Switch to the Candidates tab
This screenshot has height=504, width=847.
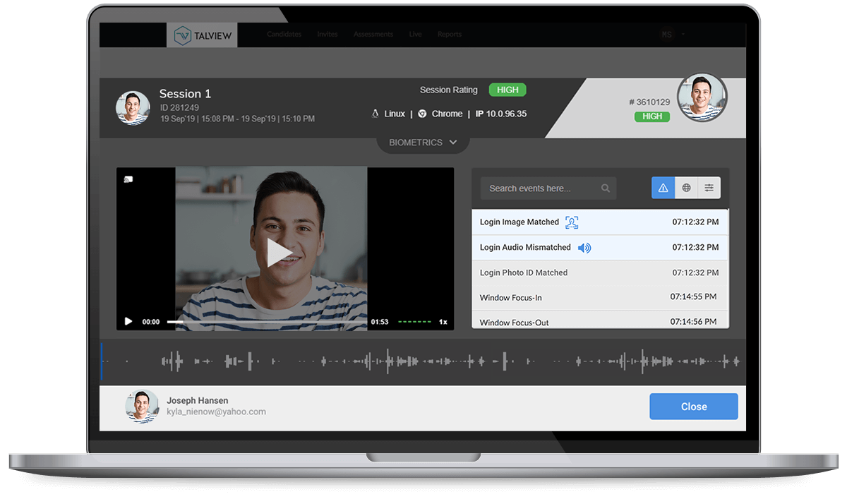coord(284,34)
